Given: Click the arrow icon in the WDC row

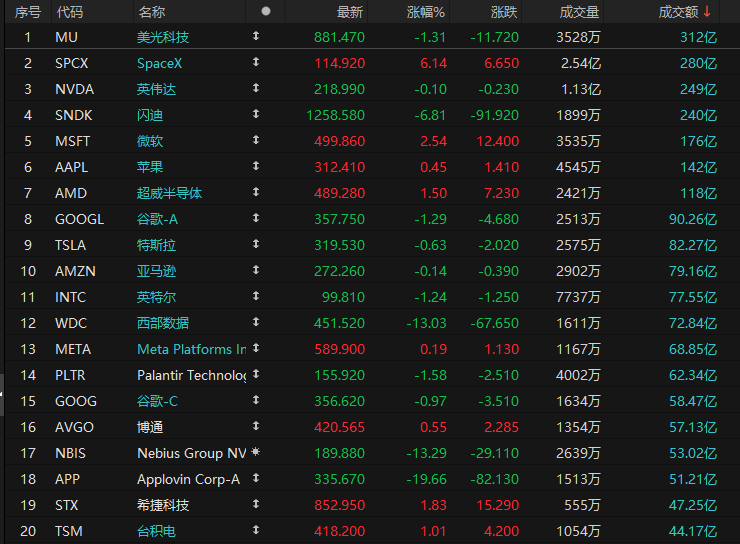Looking at the screenshot, I should [x=256, y=322].
